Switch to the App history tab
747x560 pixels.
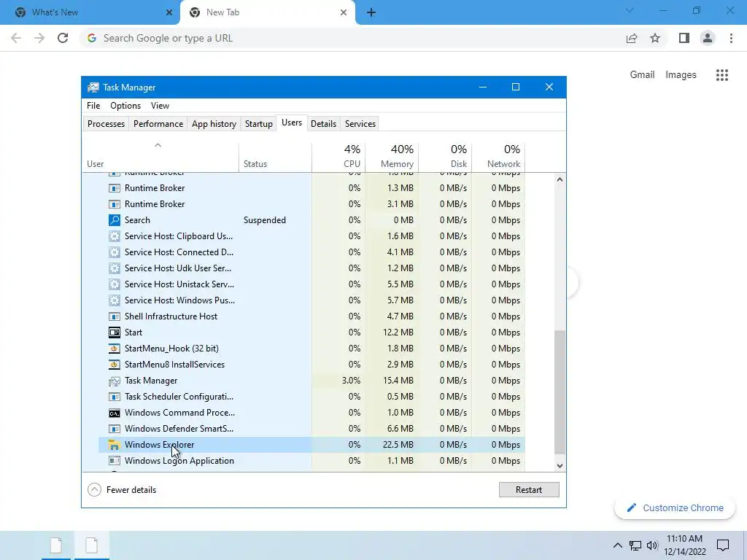214,124
